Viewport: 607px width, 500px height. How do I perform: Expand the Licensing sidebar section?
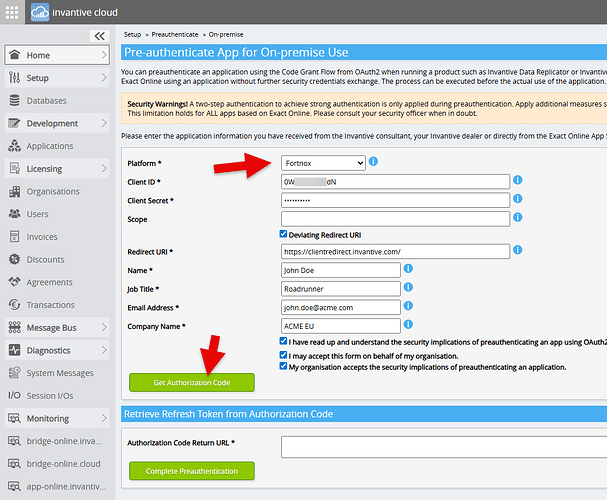tap(105, 169)
